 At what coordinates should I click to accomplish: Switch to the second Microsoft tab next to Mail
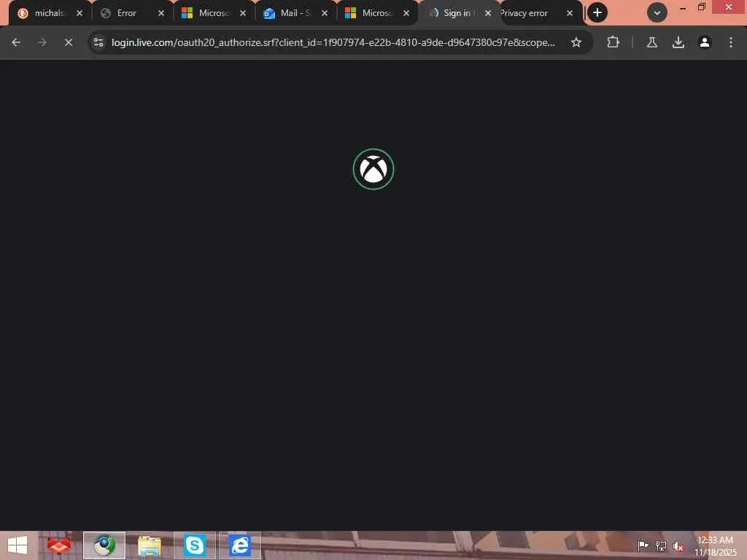click(376, 13)
